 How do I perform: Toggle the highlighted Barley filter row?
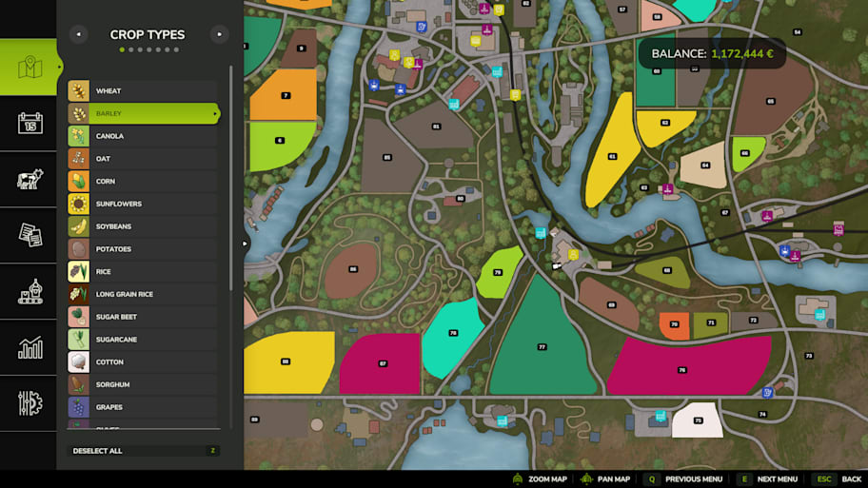pyautogui.click(x=144, y=113)
